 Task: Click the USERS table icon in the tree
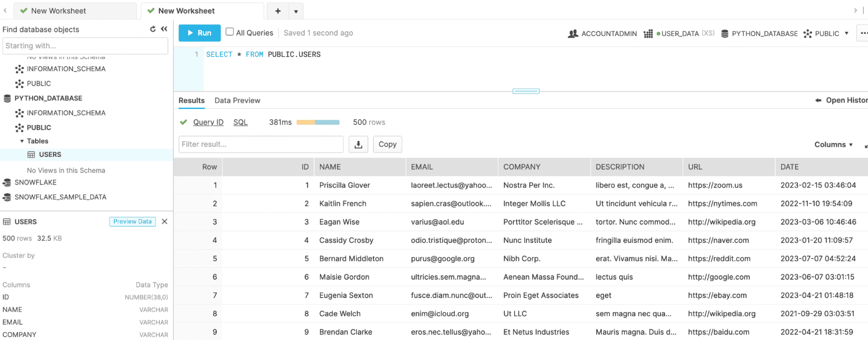(x=31, y=155)
